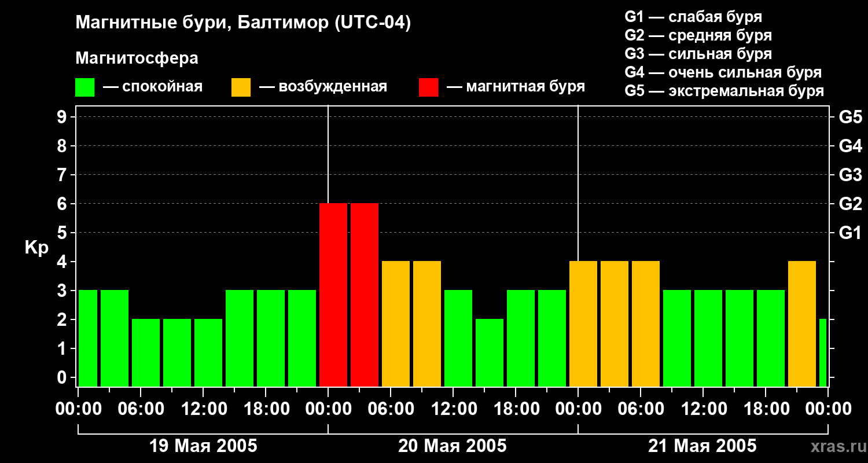868x463 pixels.
Task: Click the Kp axis value '0'
Action: pos(63,378)
